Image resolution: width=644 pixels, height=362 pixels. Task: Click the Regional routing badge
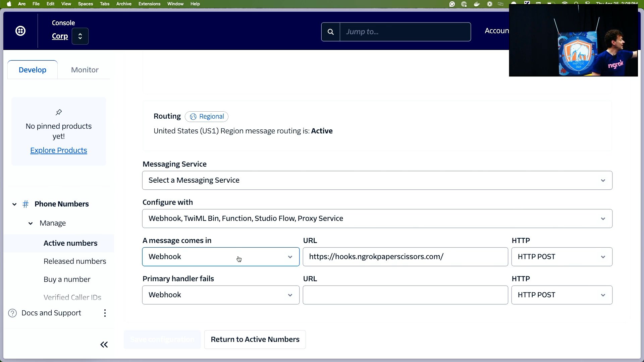tap(207, 117)
